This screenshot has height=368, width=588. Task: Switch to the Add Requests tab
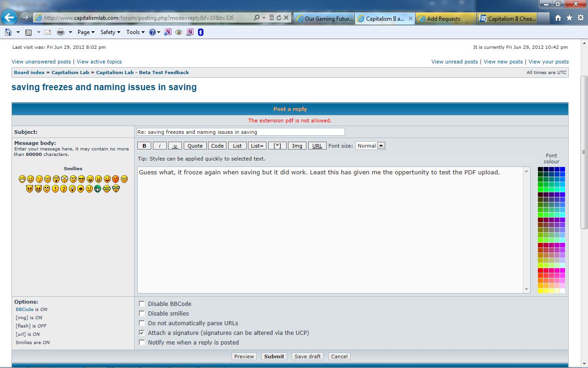coord(446,18)
